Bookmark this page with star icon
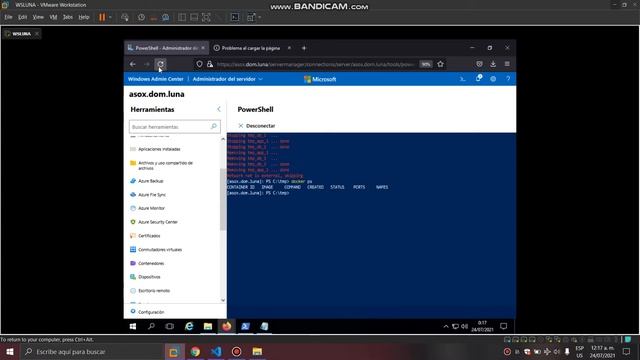 pos(440,64)
